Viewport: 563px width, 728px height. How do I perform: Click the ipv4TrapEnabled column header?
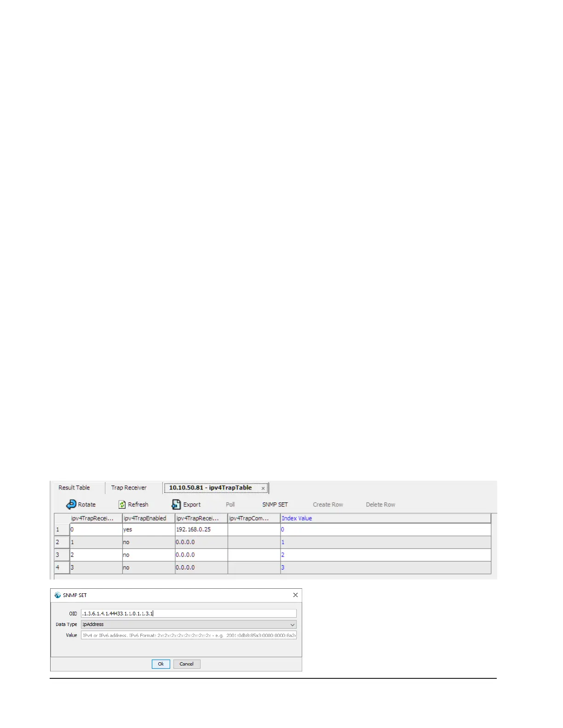click(149, 518)
